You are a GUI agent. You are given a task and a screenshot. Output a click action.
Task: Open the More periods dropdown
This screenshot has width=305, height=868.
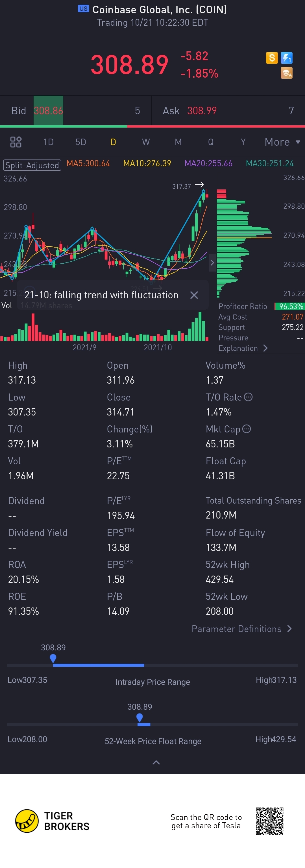(282, 142)
